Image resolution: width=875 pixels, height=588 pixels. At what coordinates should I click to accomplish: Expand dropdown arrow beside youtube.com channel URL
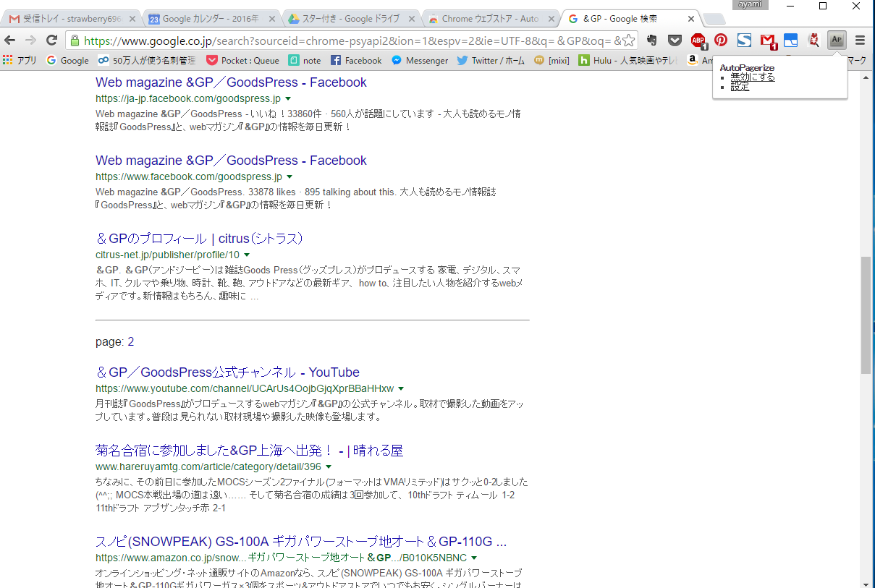401,389
